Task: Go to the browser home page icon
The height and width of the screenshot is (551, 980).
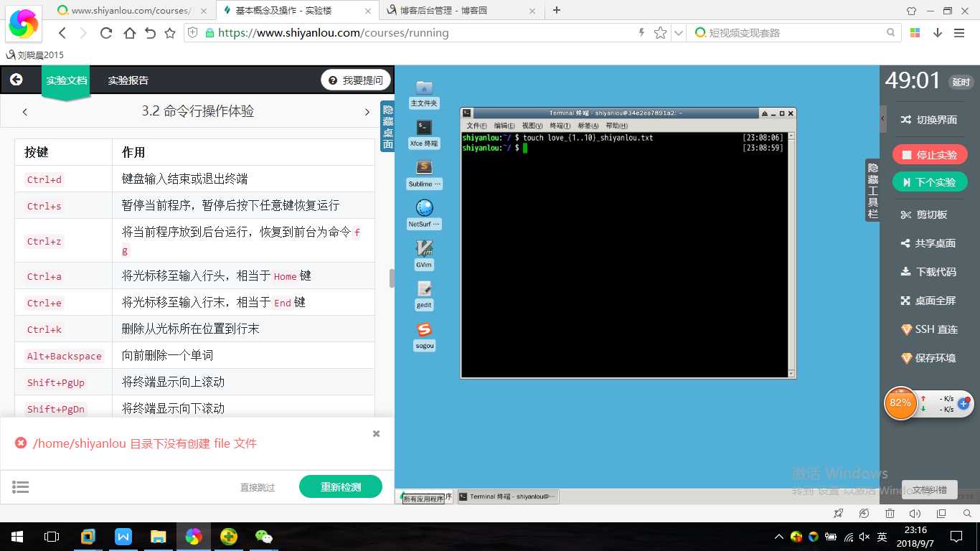Action: (129, 33)
